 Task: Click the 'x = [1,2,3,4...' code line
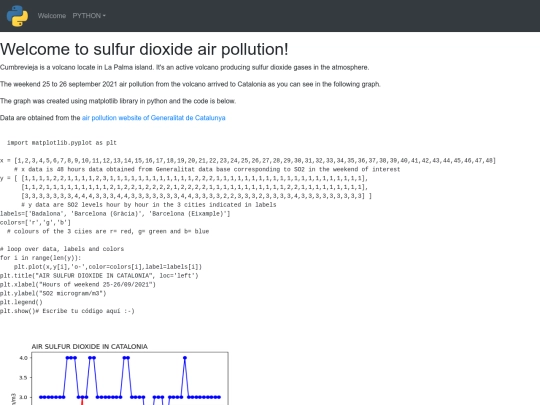[248, 160]
